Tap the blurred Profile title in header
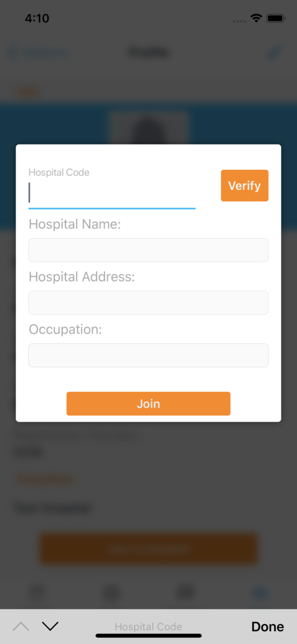This screenshot has height=644, width=297. [x=148, y=53]
